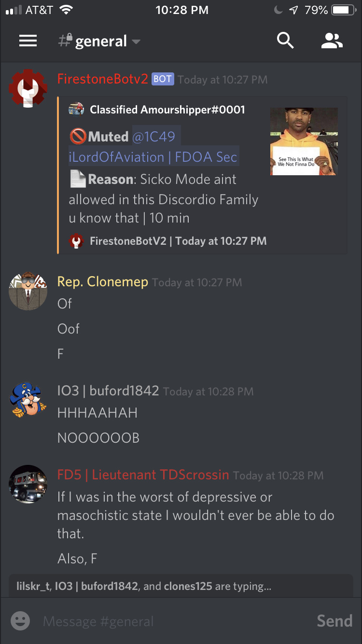Tap the search magnifier icon

point(285,41)
